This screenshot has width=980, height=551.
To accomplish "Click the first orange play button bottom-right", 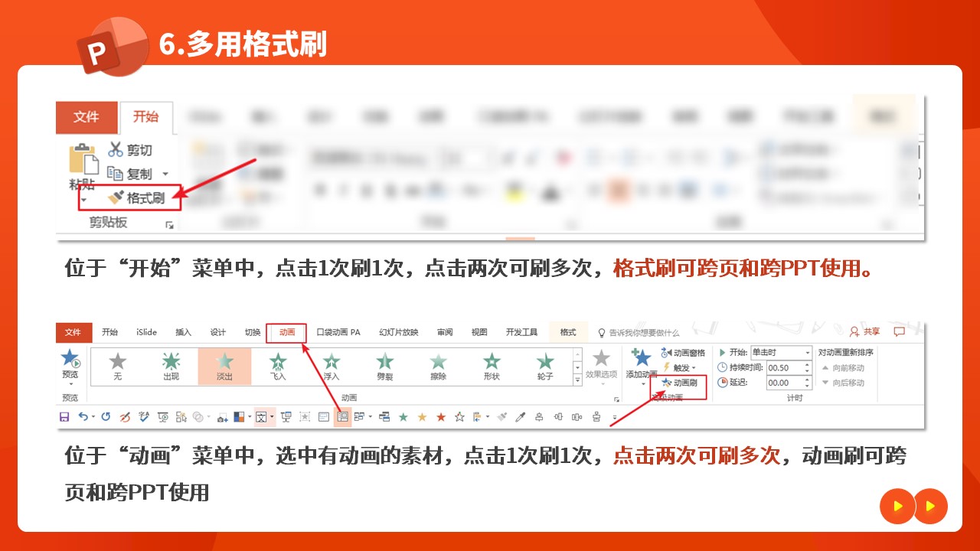I will pyautogui.click(x=897, y=506).
